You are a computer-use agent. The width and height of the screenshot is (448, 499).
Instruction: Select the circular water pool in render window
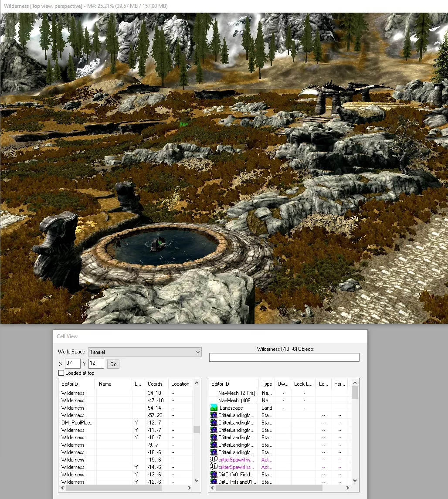click(x=166, y=248)
